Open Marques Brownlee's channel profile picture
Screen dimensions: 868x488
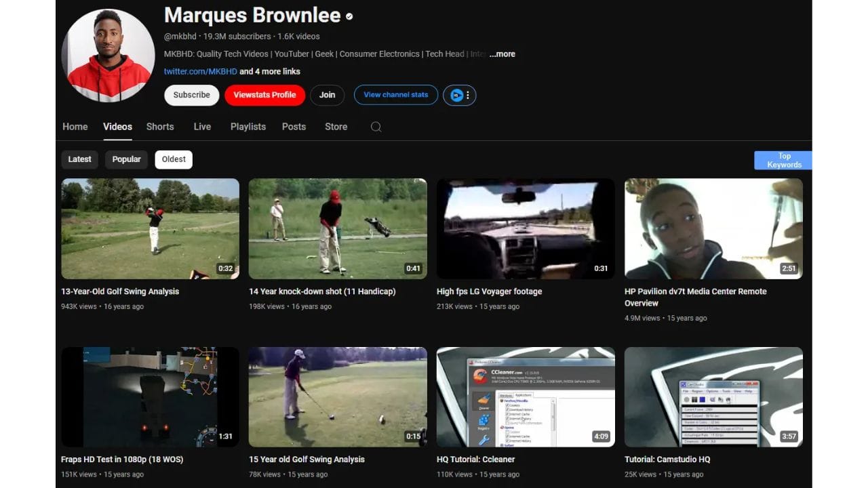click(x=108, y=56)
